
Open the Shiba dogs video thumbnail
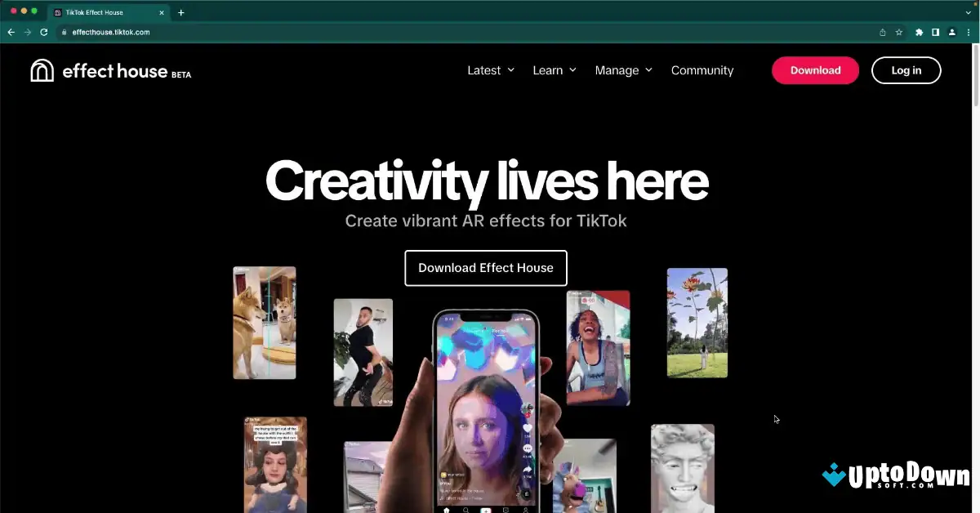click(x=265, y=323)
